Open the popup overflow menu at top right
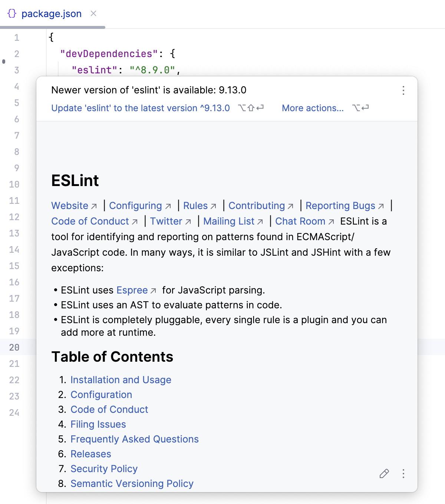Image resolution: width=445 pixels, height=504 pixels. tap(403, 90)
